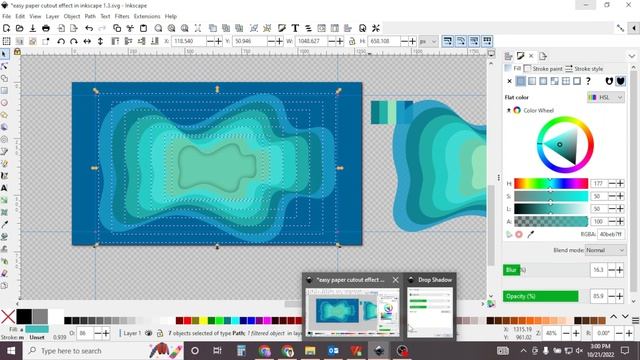640x360 pixels.
Task: Click the RGBA hex value field
Action: coord(611,234)
